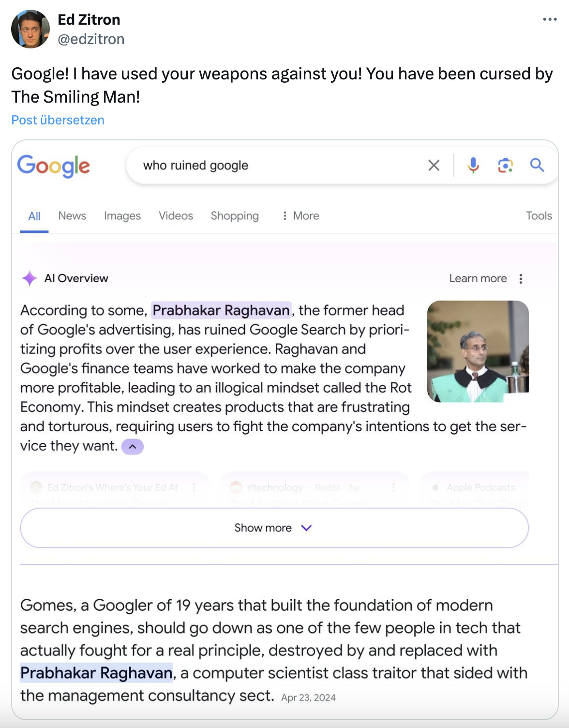Open options on the Ed Zitron source card

tap(195, 488)
